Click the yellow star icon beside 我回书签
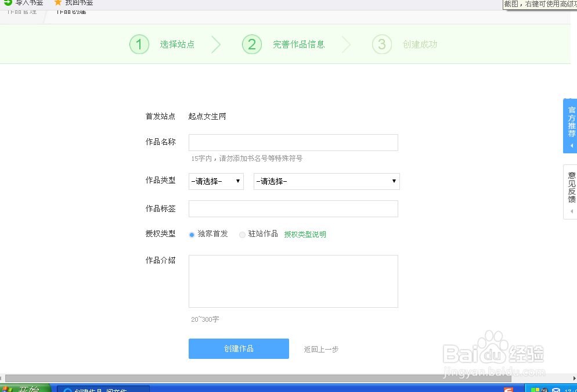 point(57,2)
